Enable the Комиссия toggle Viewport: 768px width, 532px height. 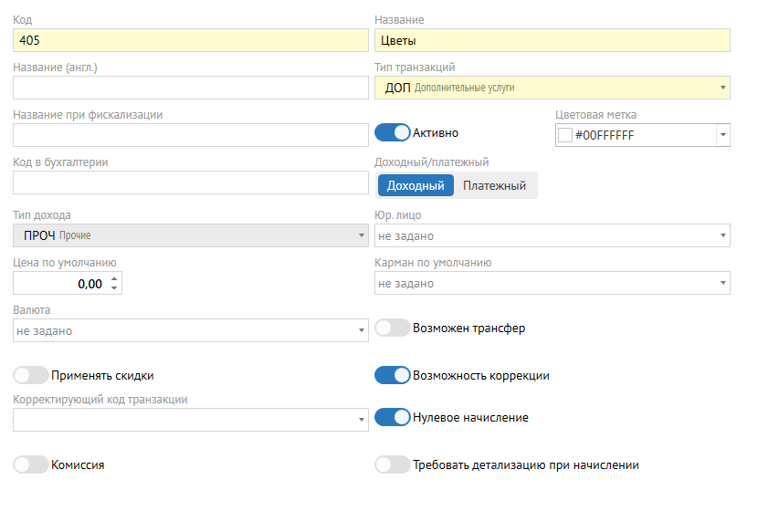31,464
